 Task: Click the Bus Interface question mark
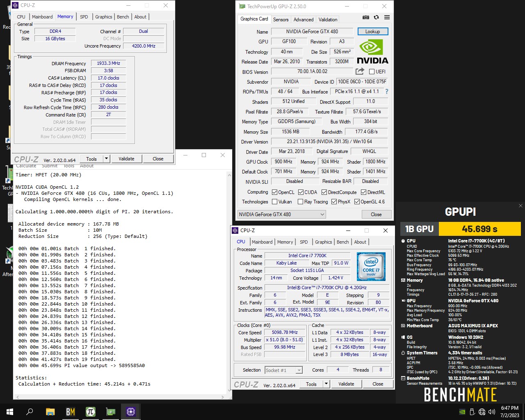pyautogui.click(x=386, y=91)
